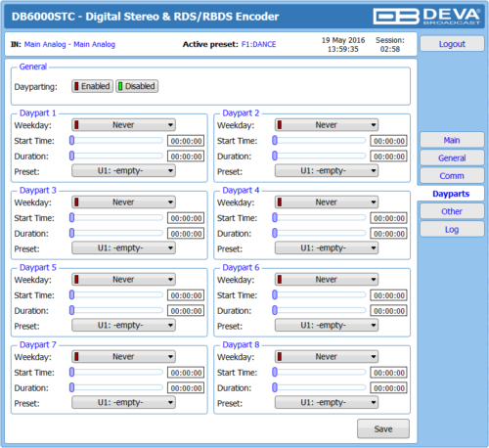Click the DEVA Broadcast logo
This screenshot has height=448, width=489.
(427, 17)
